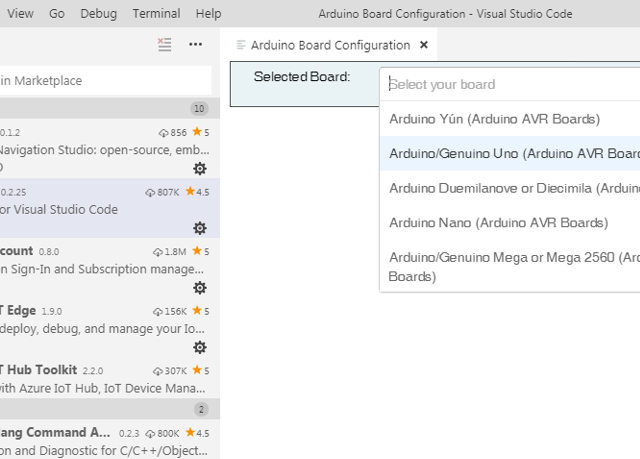
Task: Open the extensions panel More Actions ellipsis
Action: coord(195,44)
